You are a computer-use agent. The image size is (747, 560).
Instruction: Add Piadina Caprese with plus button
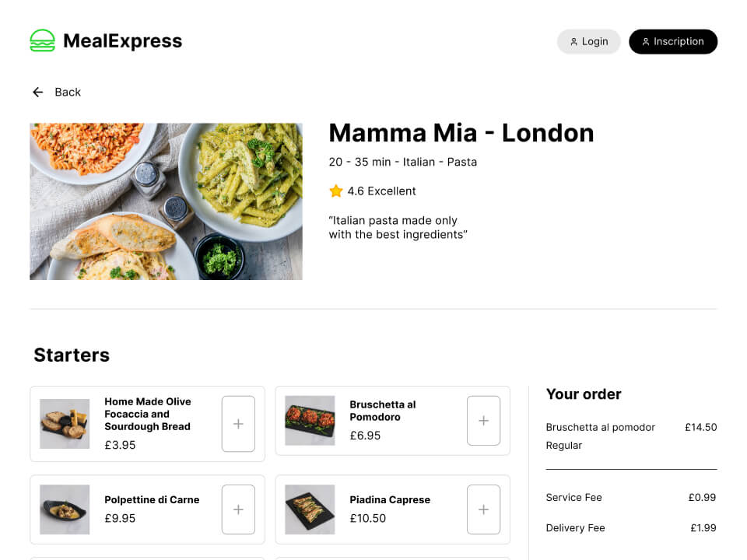pyautogui.click(x=483, y=509)
